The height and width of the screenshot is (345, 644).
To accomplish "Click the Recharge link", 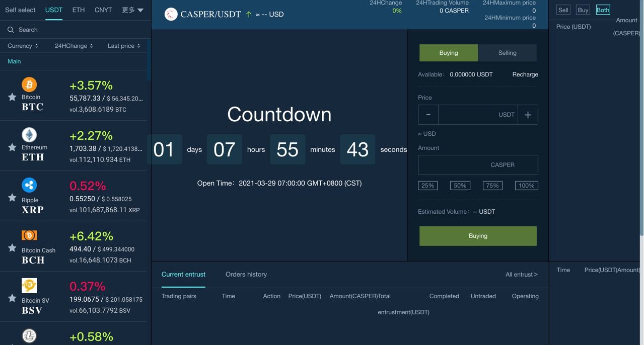I will pos(525,74).
